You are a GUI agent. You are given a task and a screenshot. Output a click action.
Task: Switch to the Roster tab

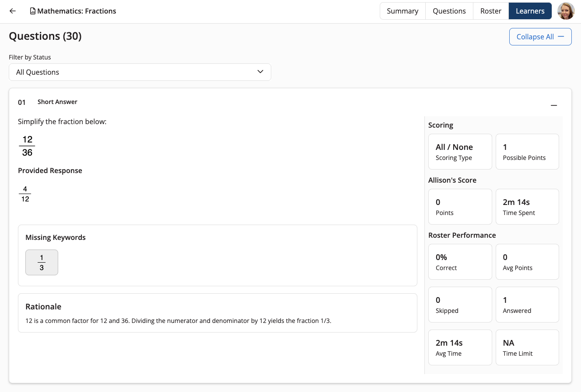[491, 11]
